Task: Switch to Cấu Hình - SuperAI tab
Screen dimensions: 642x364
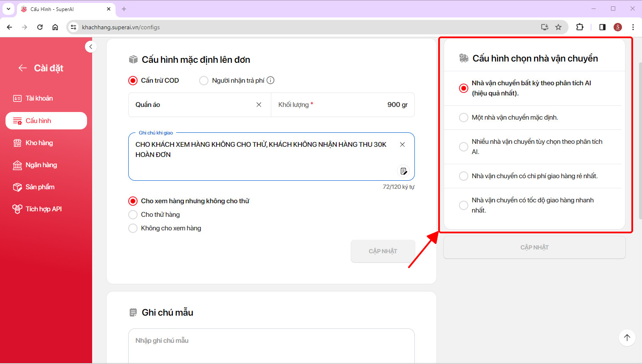Action: pos(66,9)
